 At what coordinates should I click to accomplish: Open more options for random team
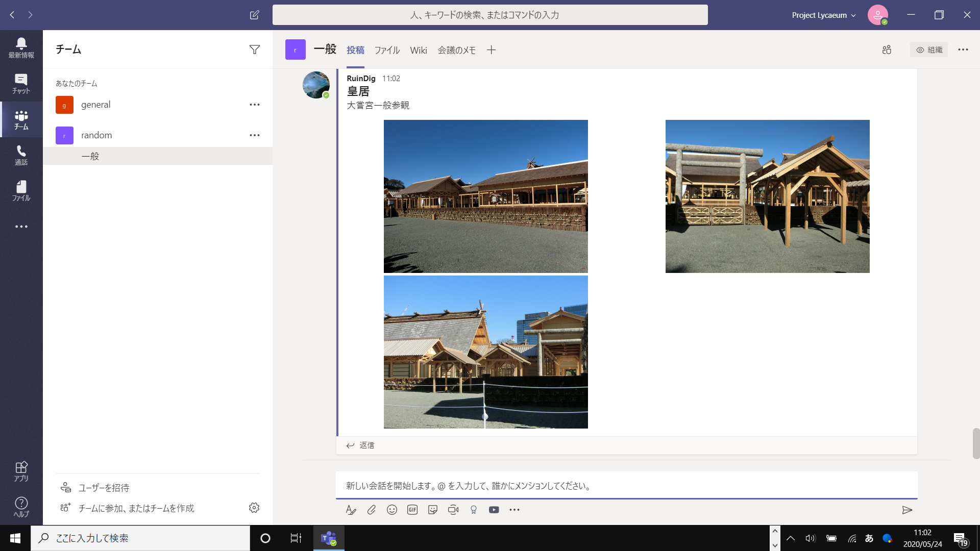click(254, 135)
